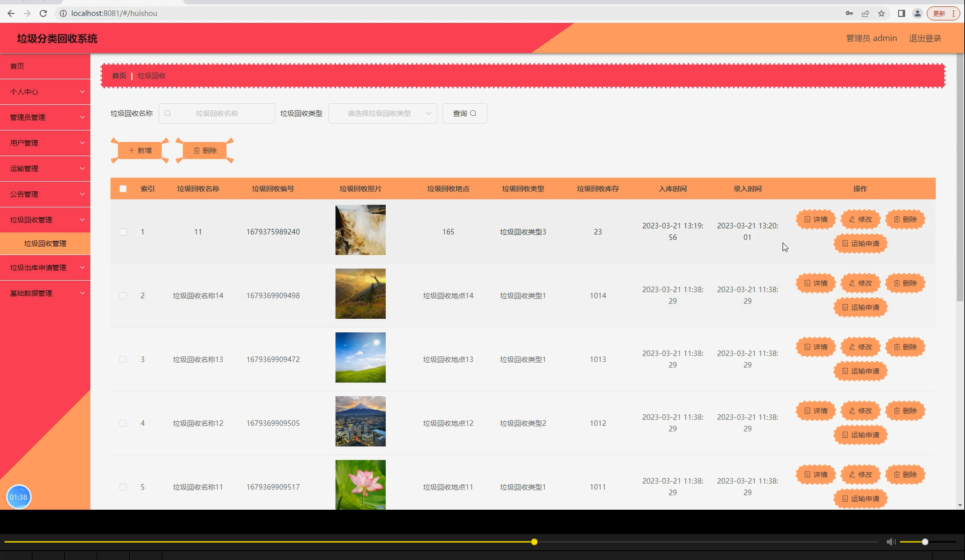Expand 公告管理 sidebar menu
This screenshot has width=965, height=560.
45,194
